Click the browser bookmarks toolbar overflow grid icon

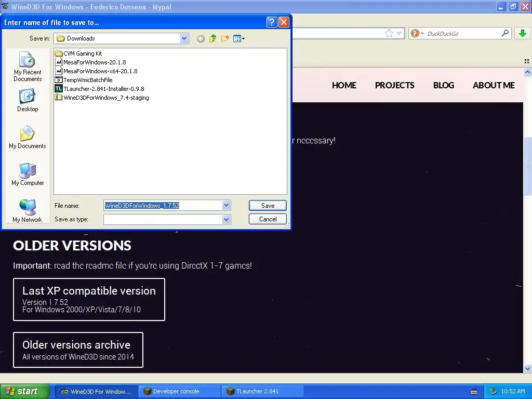(527, 61)
